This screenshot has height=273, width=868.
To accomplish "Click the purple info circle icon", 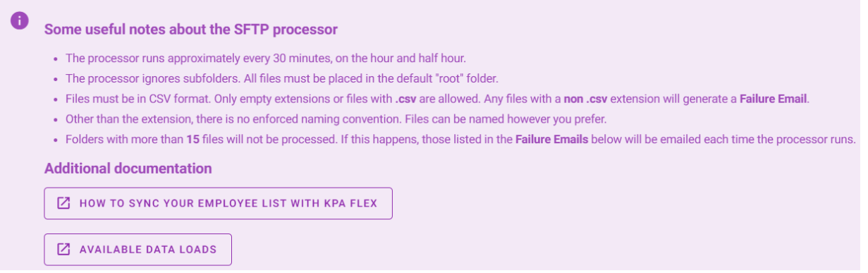I will click(19, 20).
